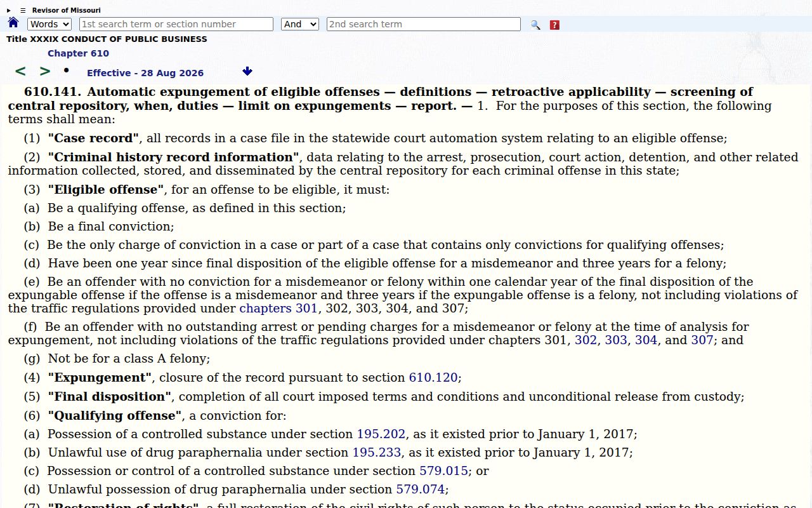Open the And operator dropdown
The width and height of the screenshot is (812, 508).
(300, 24)
